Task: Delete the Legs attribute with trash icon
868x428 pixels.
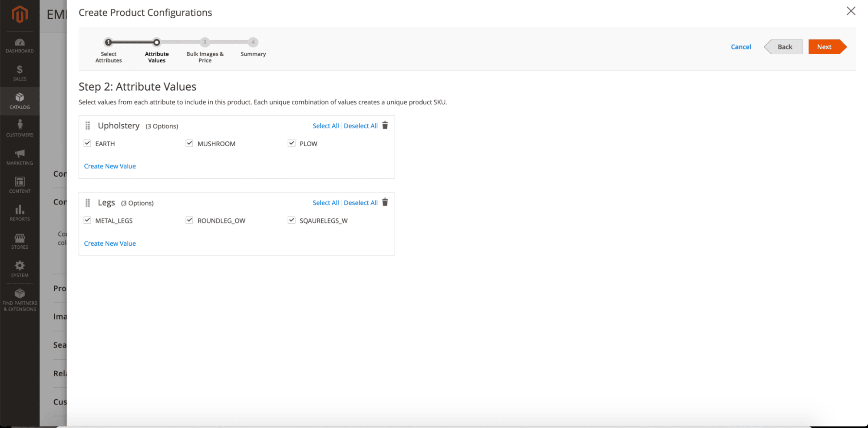Action: tap(385, 202)
